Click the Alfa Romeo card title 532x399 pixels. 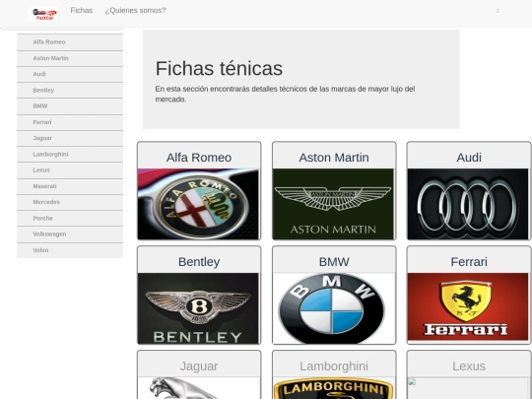coord(199,158)
